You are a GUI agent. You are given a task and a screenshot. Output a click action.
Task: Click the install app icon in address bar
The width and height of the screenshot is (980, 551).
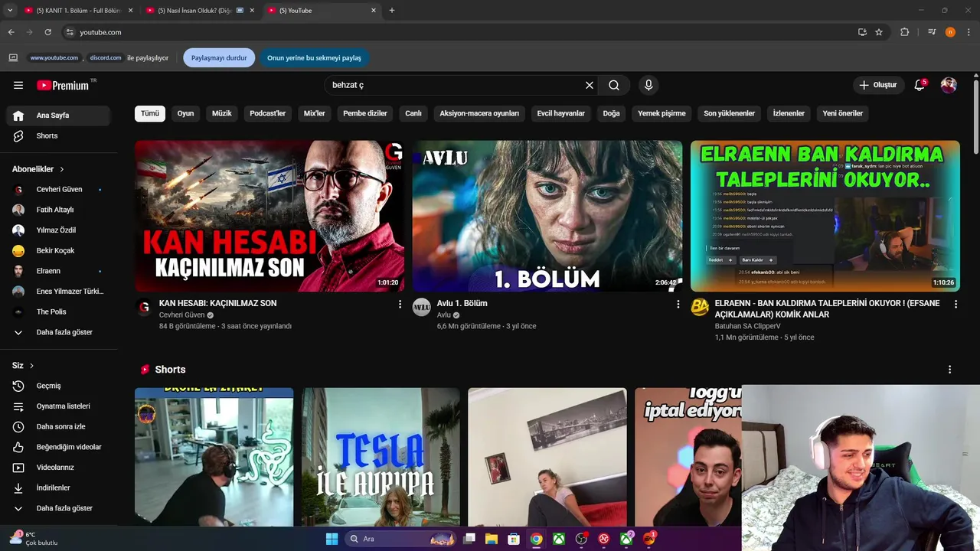coord(862,32)
